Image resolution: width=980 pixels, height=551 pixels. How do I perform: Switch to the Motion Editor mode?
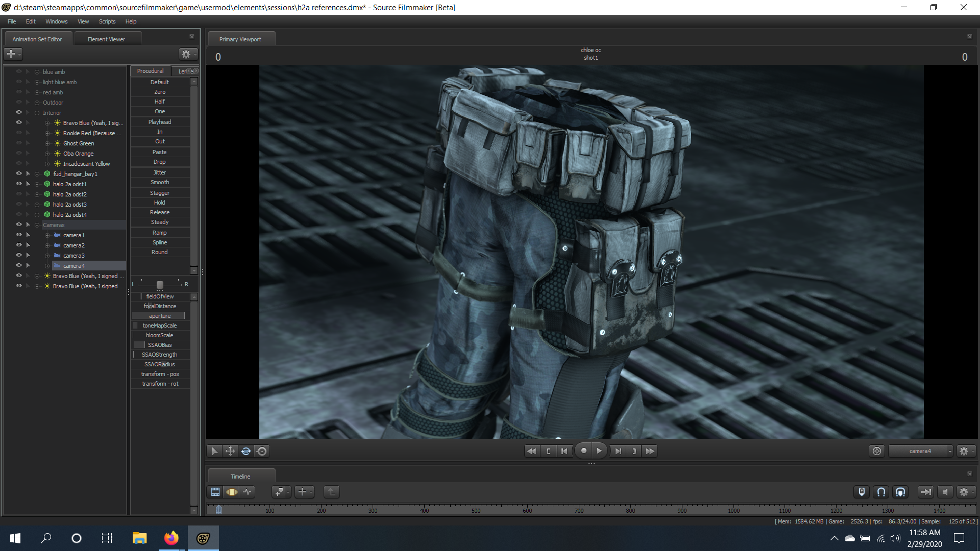coord(232,492)
